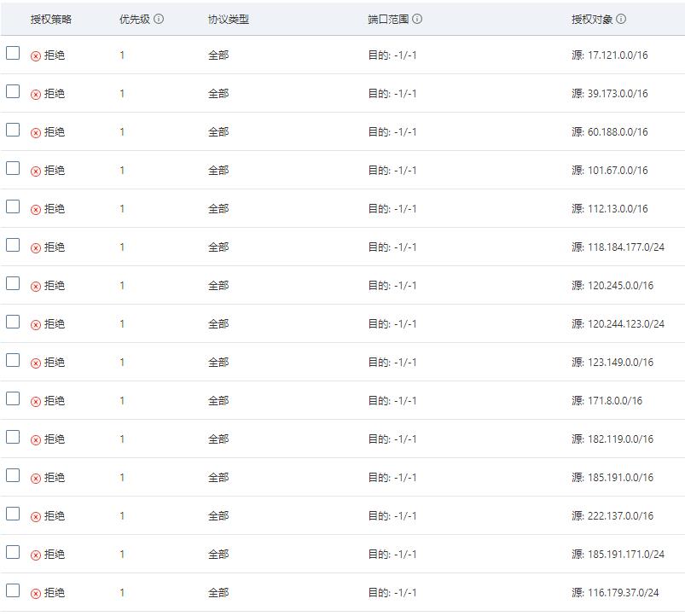
Task: Click the red deny icon in the 182.119.0.0/16 row
Action: coord(36,440)
